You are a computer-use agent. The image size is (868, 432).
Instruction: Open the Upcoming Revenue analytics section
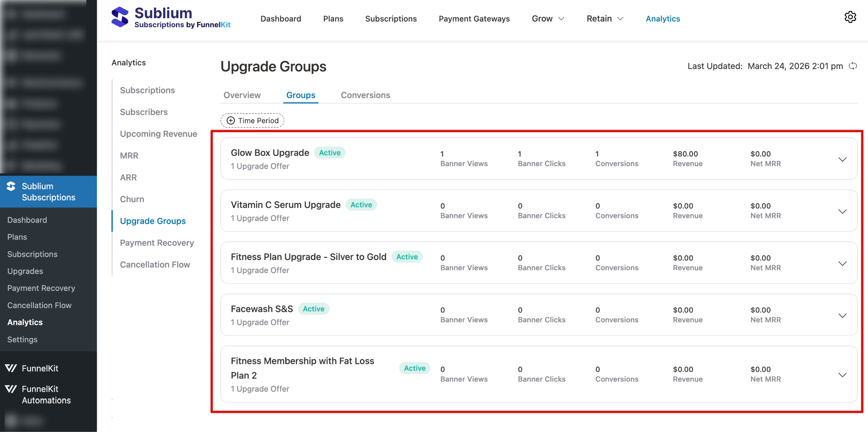click(159, 133)
